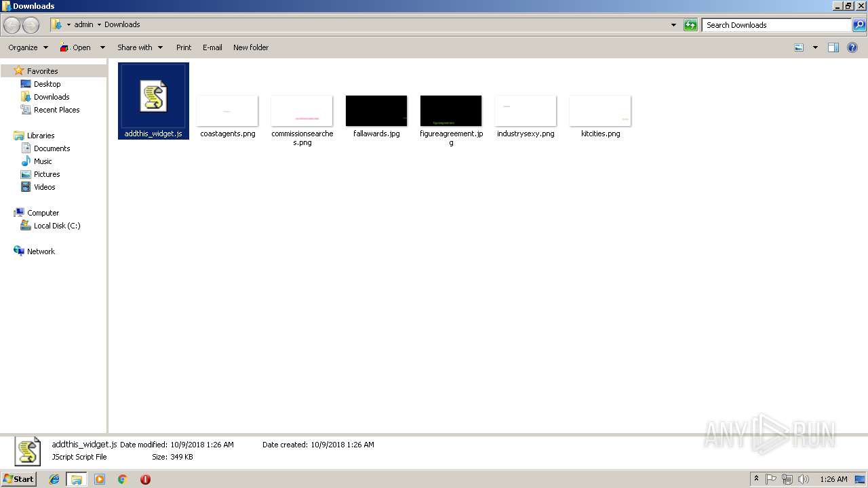Click Print in the toolbar
Viewport: 868px width, 488px height.
[x=184, y=47]
